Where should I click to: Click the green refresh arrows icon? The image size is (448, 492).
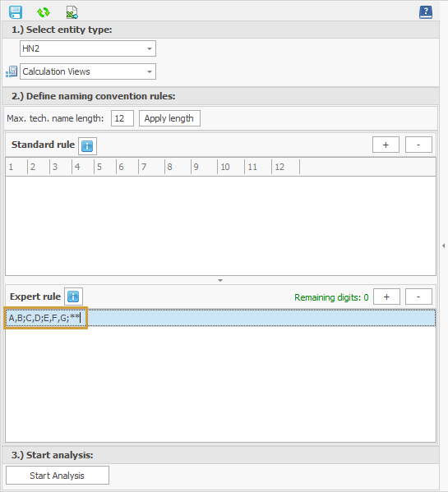pyautogui.click(x=44, y=12)
